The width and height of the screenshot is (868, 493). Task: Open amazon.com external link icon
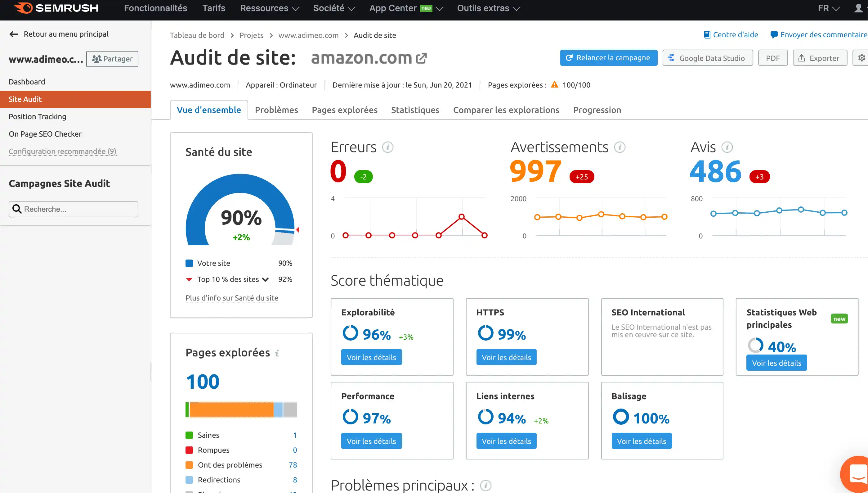click(421, 58)
